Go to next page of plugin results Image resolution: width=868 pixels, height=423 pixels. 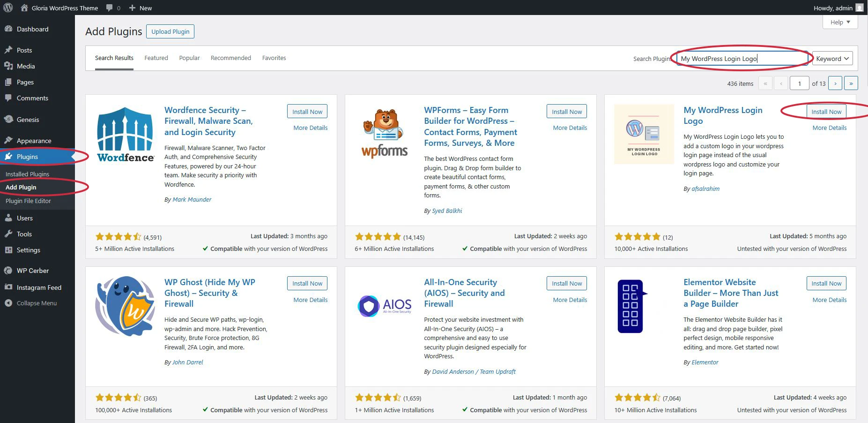click(835, 83)
